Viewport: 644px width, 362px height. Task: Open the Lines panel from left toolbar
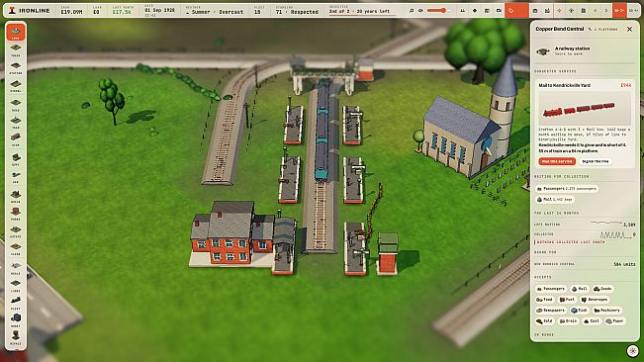pos(15,285)
